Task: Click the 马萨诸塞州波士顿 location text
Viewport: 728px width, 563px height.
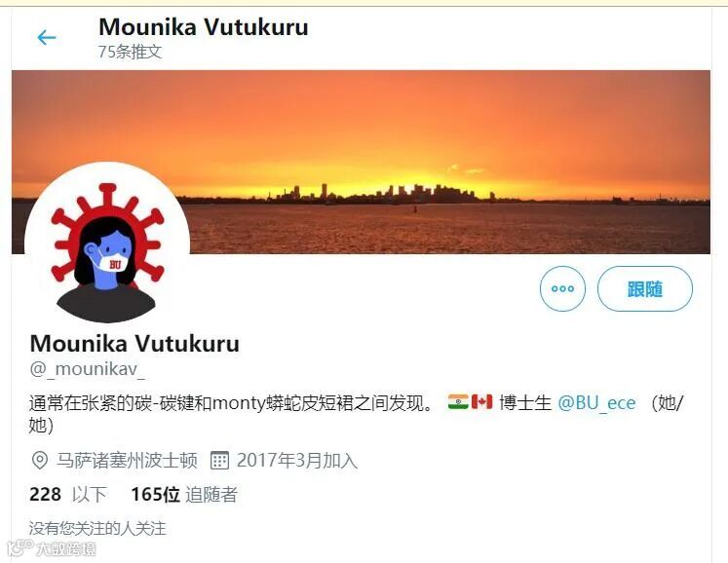Action: tap(127, 461)
